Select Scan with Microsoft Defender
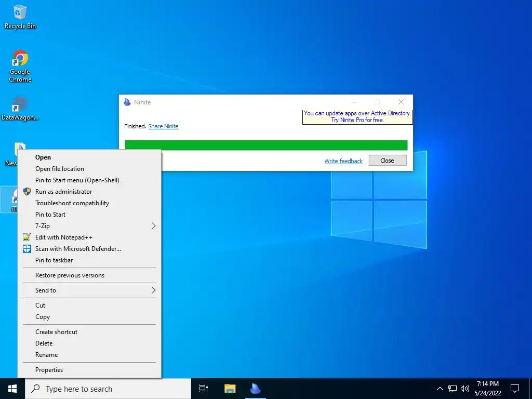 tap(89, 249)
